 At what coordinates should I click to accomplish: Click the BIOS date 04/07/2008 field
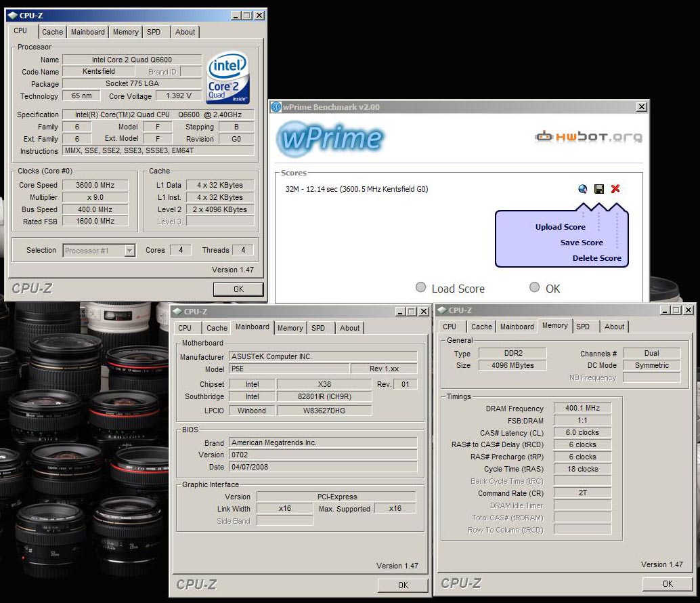tap(323, 467)
